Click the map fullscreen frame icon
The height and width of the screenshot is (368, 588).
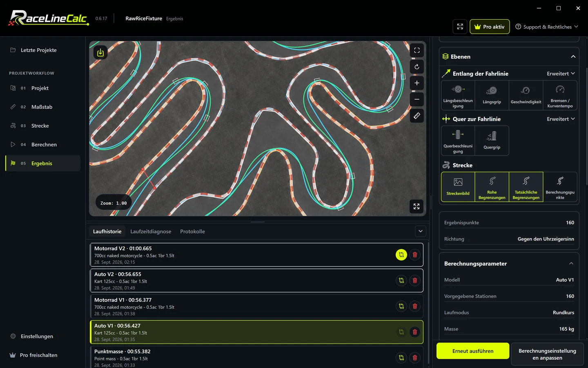(416, 50)
